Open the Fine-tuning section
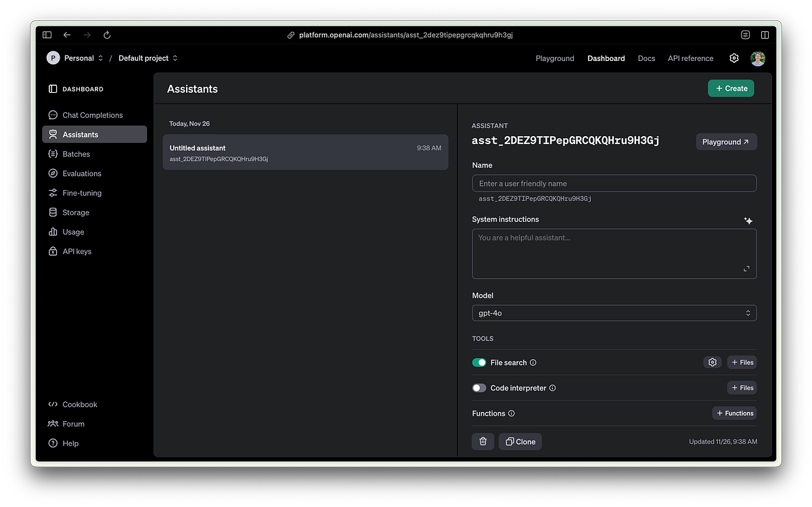This screenshot has height=507, width=812. (81, 192)
